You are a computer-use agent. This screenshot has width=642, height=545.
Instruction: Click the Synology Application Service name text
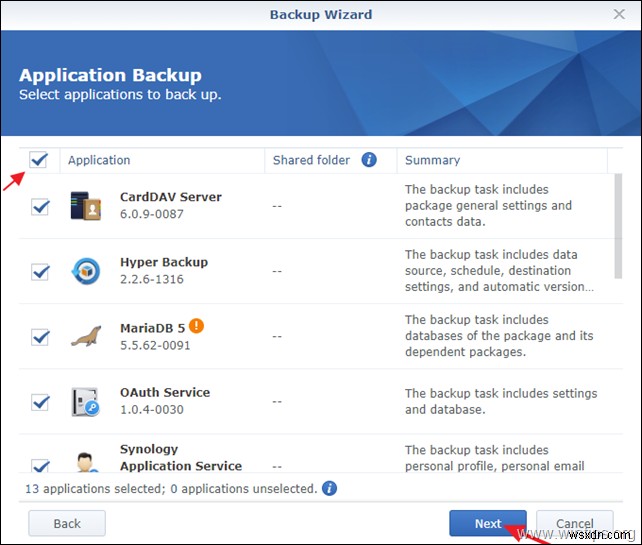point(181,457)
